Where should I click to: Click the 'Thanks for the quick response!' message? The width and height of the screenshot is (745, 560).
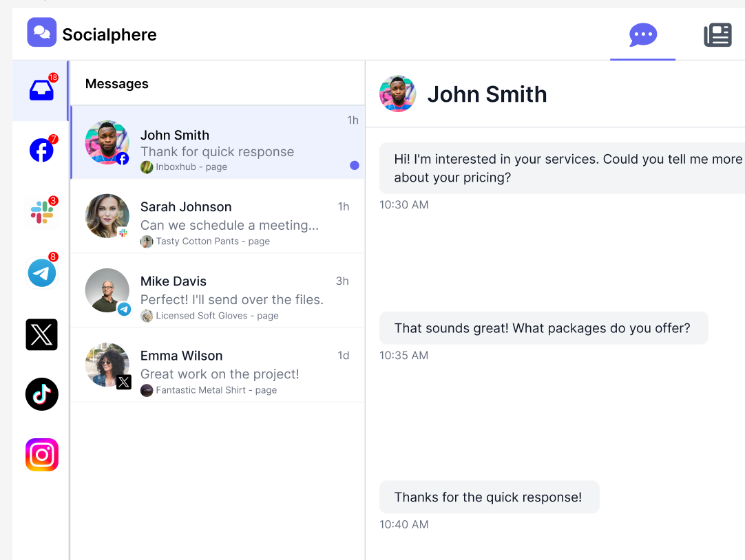pos(488,497)
